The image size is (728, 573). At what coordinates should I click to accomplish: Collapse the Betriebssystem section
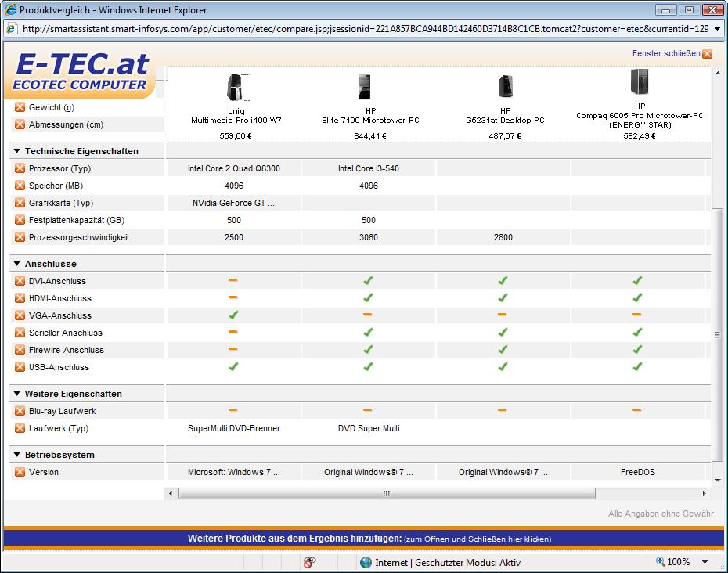16,455
